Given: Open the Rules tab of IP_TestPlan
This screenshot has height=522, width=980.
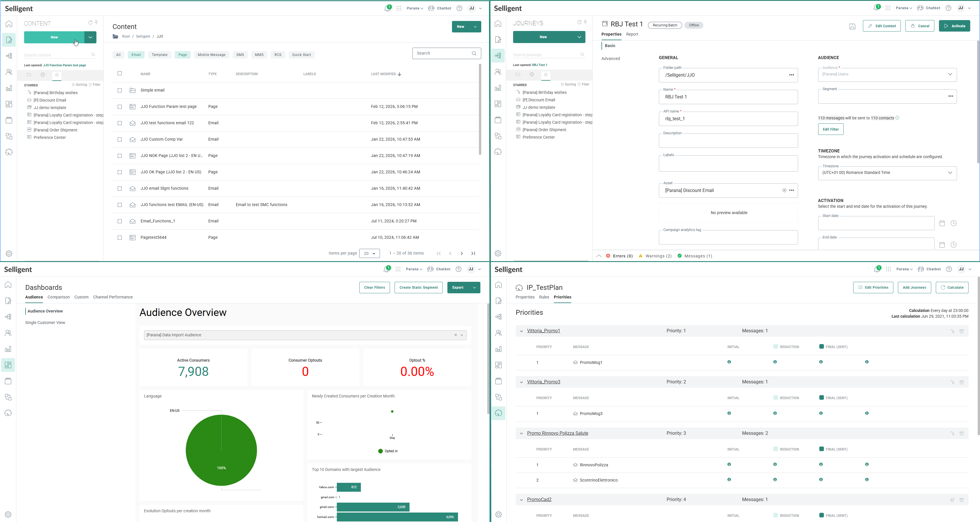Looking at the screenshot, I should (x=544, y=297).
